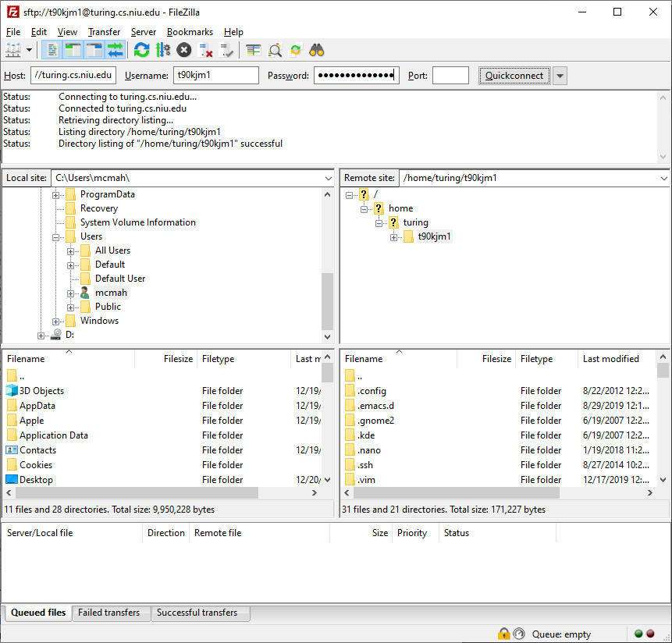Open the Site Manager icon

tap(13, 51)
